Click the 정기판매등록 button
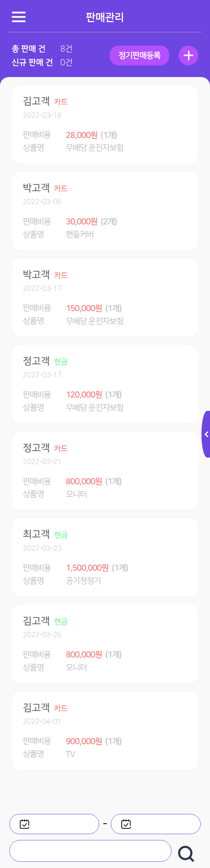The image size is (210, 868). [x=139, y=56]
